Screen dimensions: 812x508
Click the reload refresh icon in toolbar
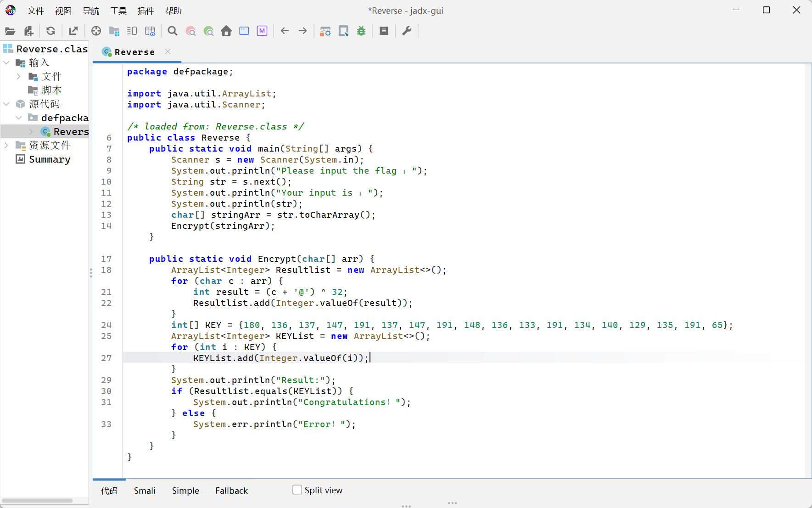click(50, 31)
